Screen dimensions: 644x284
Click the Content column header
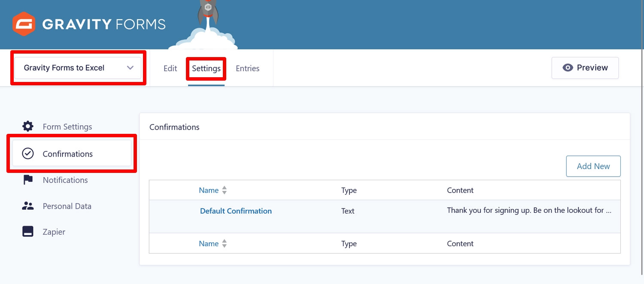coord(460,190)
